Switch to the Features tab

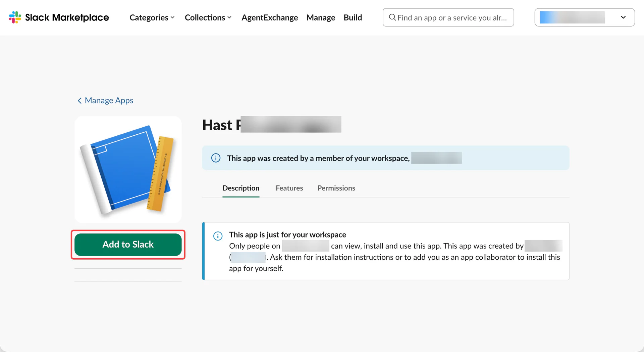[x=289, y=188]
